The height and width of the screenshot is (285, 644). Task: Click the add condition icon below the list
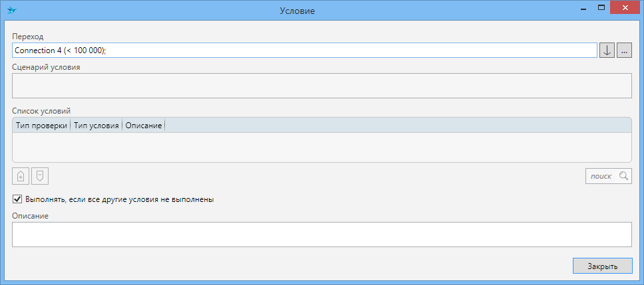click(21, 176)
